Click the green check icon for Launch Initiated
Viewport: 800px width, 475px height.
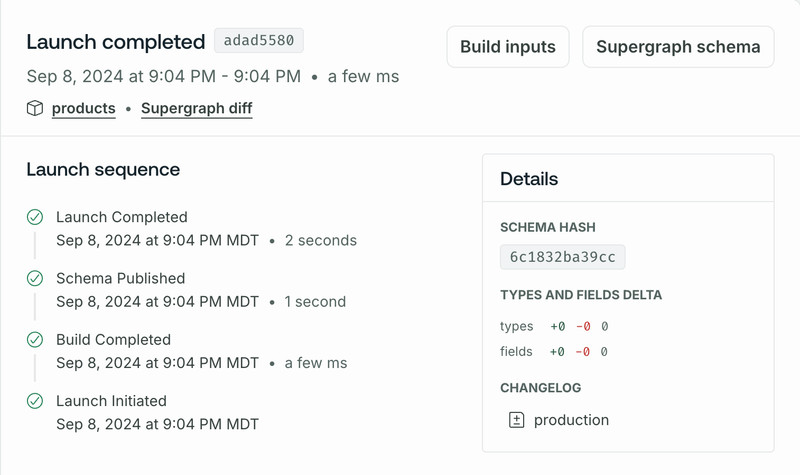tap(35, 401)
